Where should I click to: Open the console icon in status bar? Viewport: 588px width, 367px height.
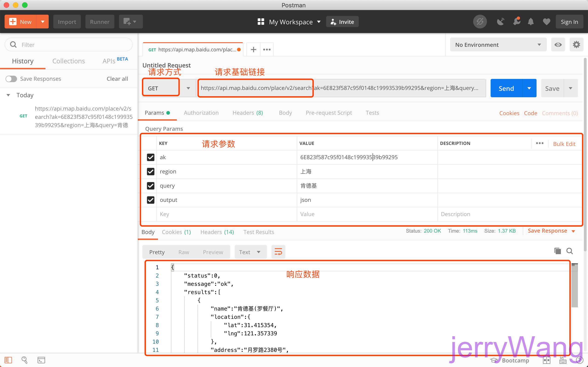(x=41, y=360)
